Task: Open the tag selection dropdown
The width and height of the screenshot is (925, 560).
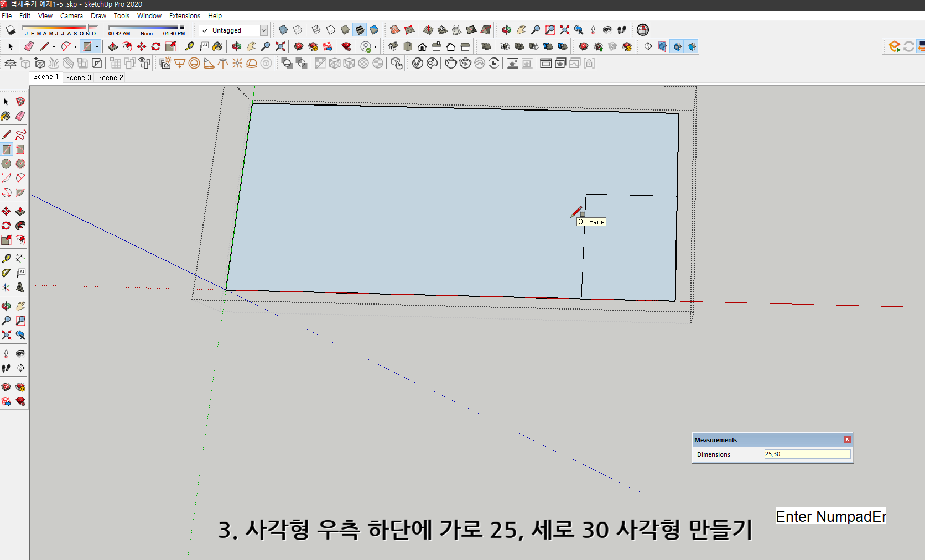Action: coord(264,30)
